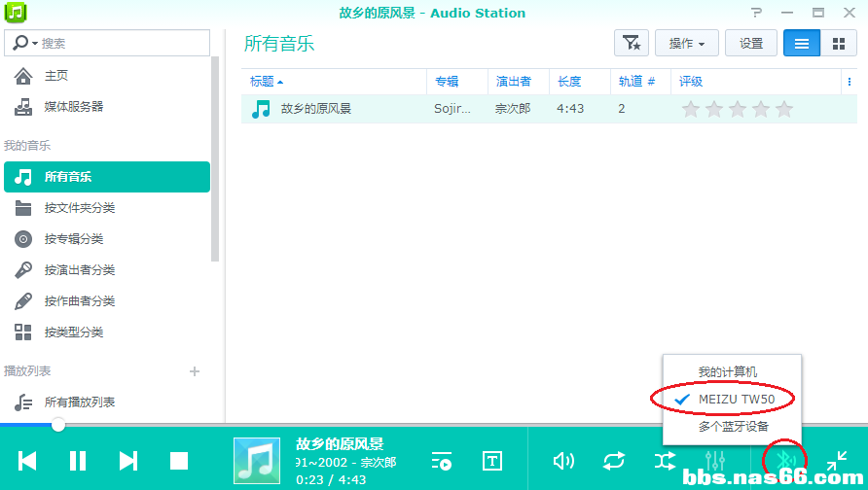Click the playback progress slider handle

point(58,424)
